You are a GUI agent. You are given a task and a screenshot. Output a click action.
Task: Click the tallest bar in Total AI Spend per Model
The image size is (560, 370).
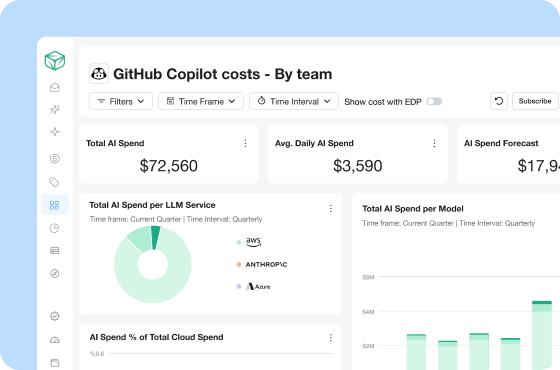pyautogui.click(x=542, y=335)
